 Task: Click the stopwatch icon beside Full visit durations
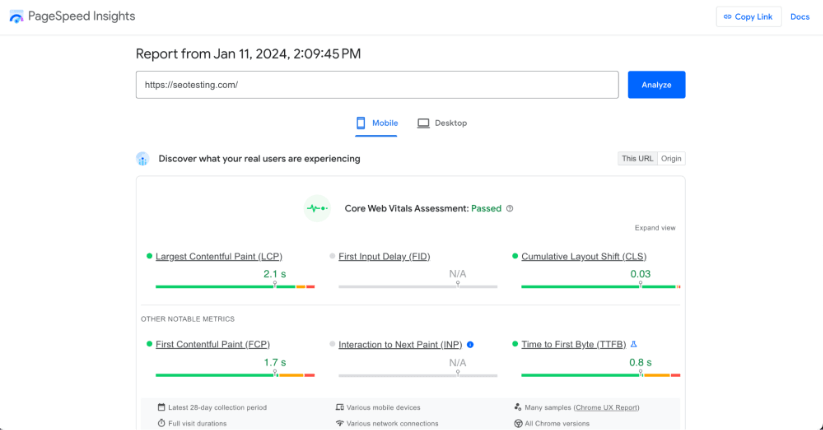pos(161,423)
